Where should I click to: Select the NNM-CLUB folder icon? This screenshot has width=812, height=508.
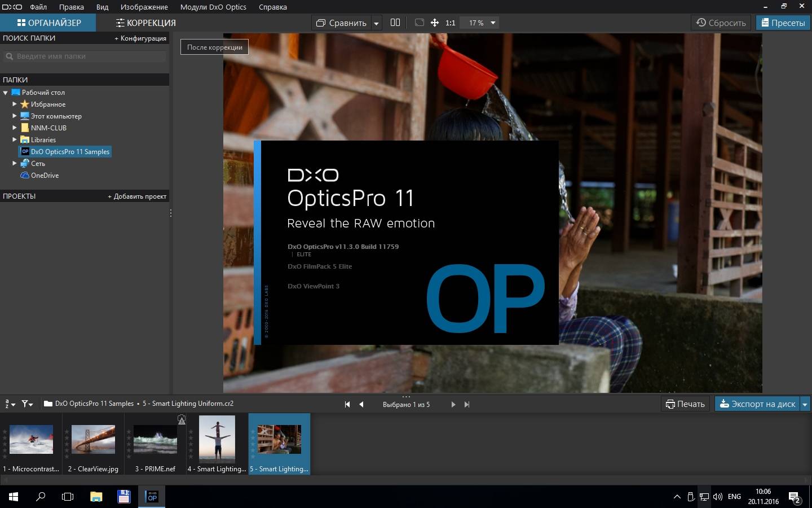[x=25, y=128]
